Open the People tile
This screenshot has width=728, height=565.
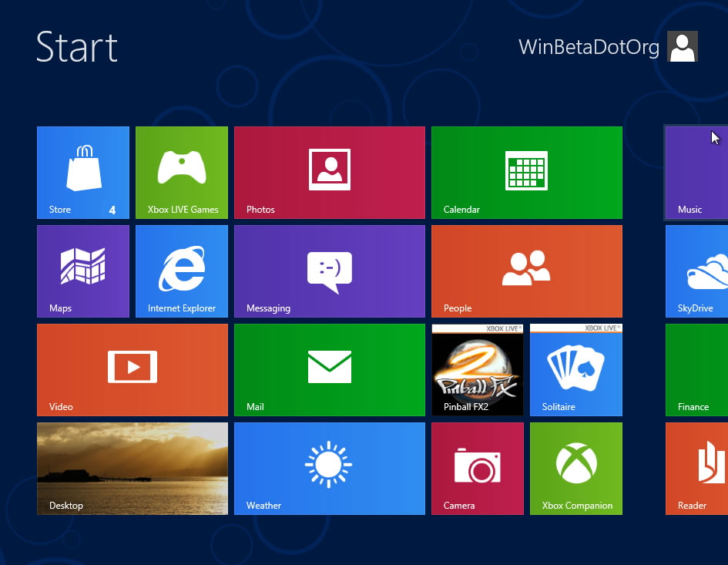pos(527,271)
